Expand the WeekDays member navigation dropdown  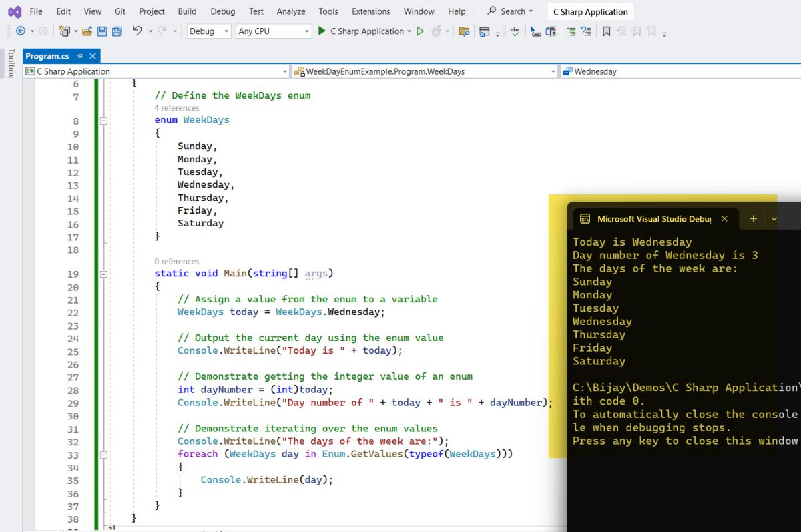pos(553,71)
